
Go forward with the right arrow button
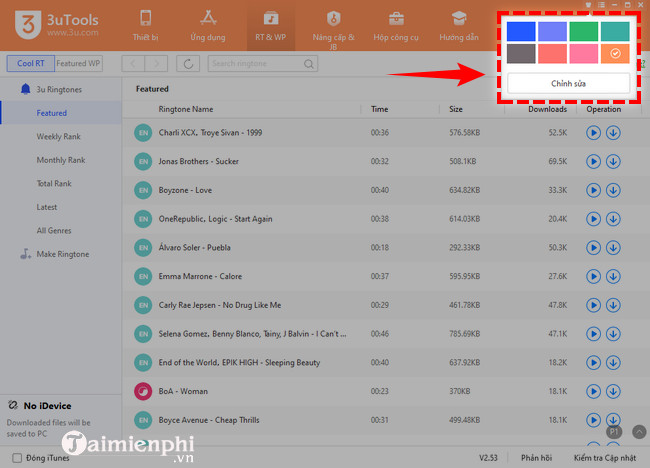158,64
